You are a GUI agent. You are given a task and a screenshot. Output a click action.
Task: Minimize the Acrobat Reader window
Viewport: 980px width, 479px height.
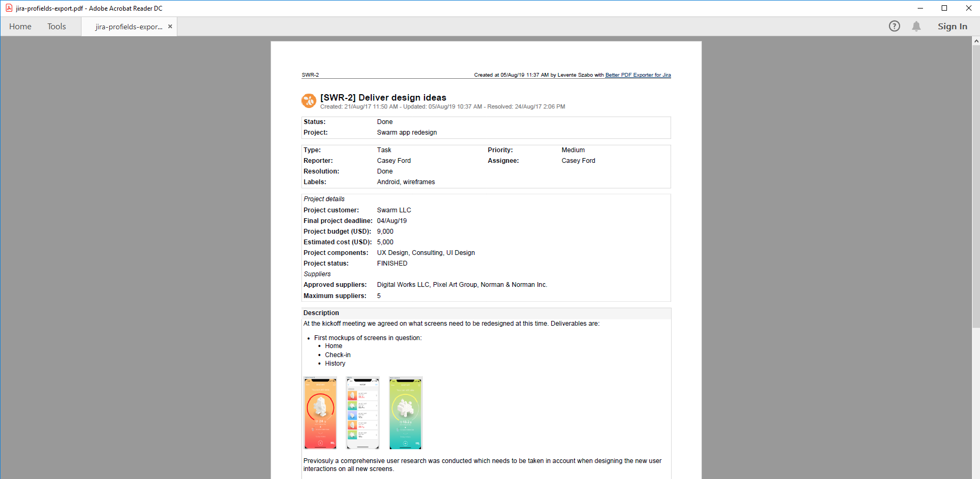pyautogui.click(x=920, y=8)
